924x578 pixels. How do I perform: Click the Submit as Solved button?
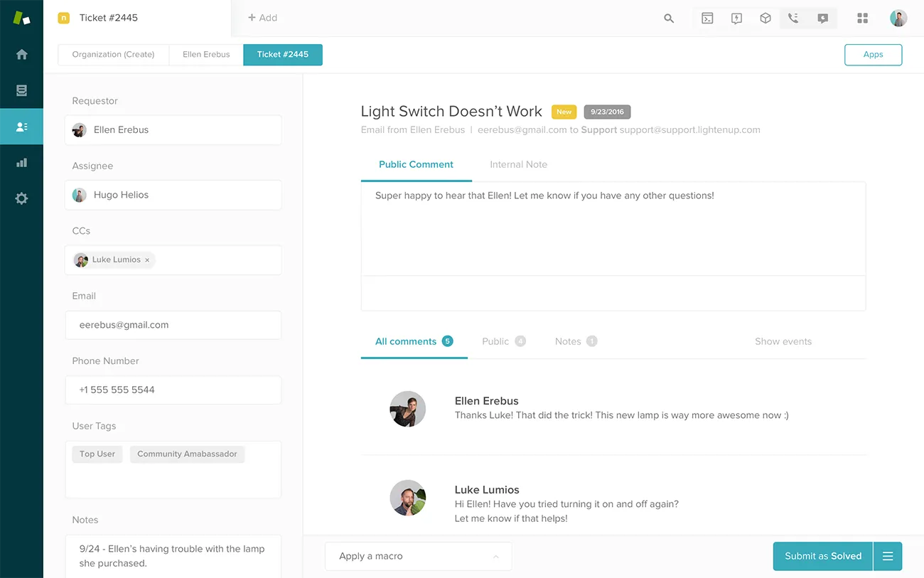click(x=822, y=556)
